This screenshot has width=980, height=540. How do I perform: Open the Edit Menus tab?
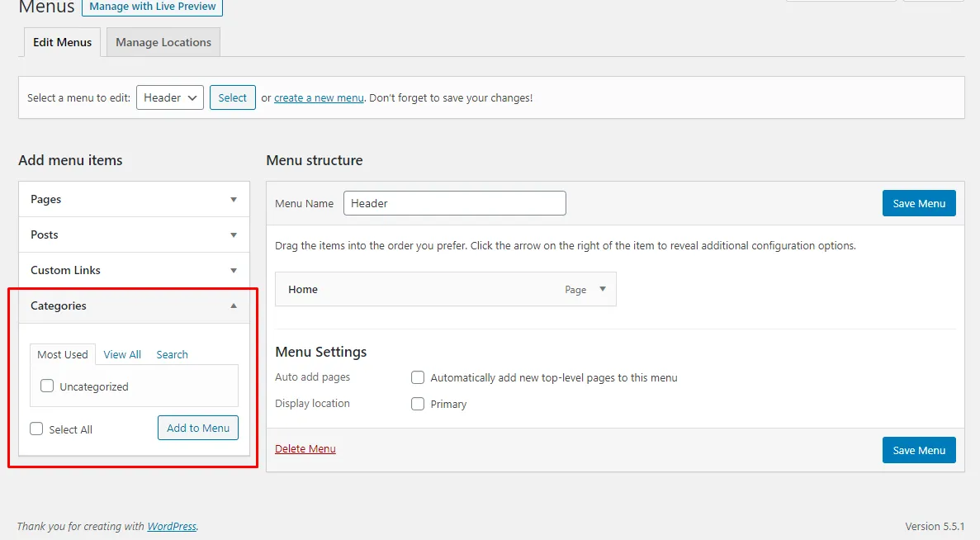(x=63, y=42)
